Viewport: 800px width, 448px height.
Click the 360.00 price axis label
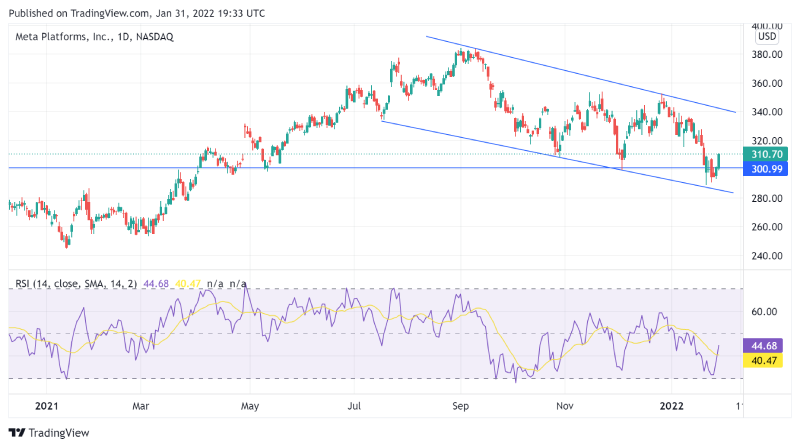tap(767, 83)
